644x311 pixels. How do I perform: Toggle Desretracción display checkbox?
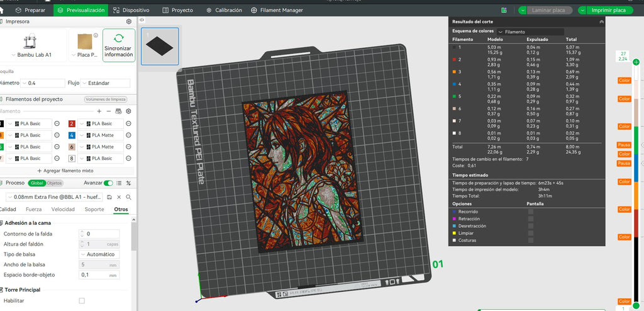coord(531,226)
